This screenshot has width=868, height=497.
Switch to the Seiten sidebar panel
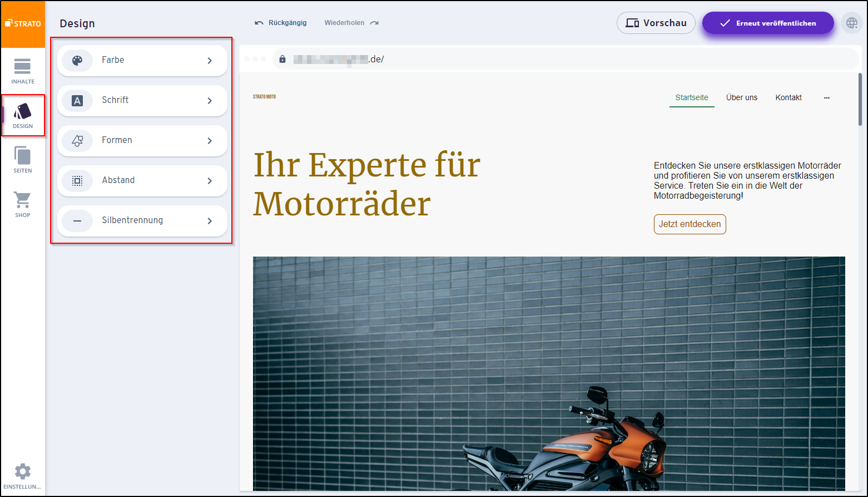(x=22, y=160)
